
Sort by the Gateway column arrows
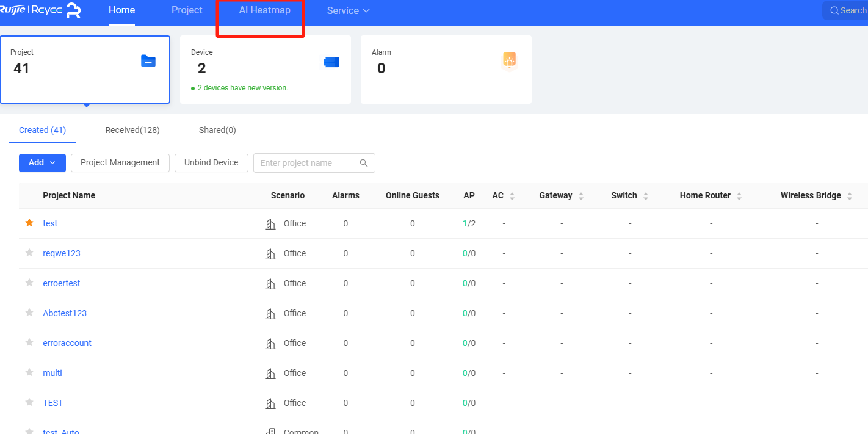(x=581, y=196)
